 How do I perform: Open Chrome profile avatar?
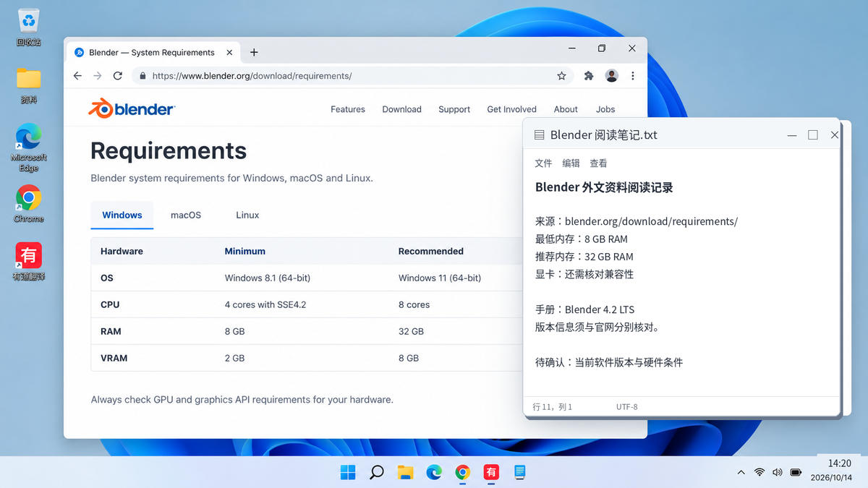coord(612,76)
